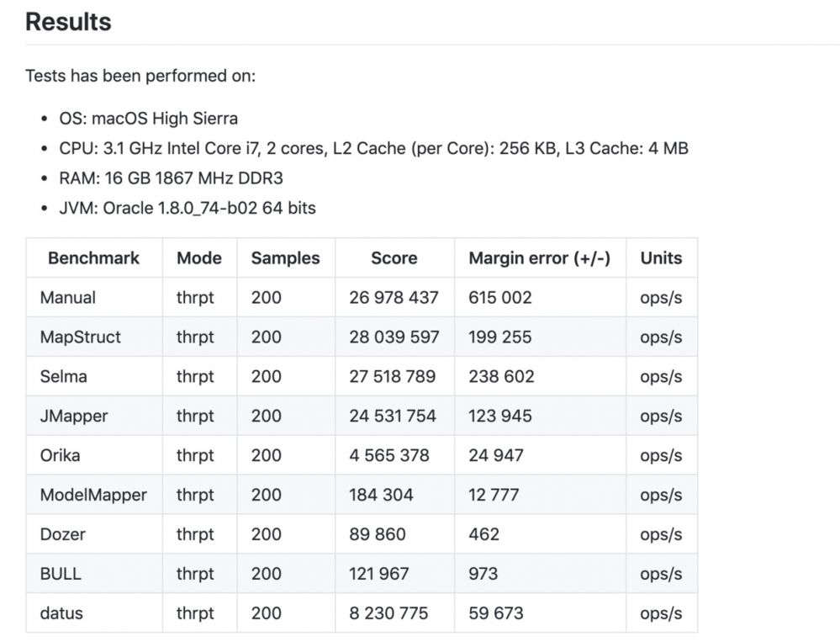Click the ModelMapper benchmark cell

click(93, 496)
